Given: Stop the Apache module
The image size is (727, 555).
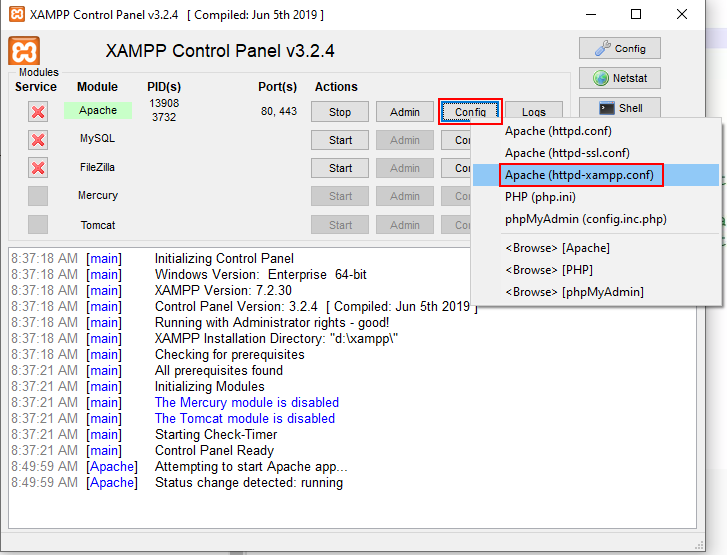Looking at the screenshot, I should 340,112.
